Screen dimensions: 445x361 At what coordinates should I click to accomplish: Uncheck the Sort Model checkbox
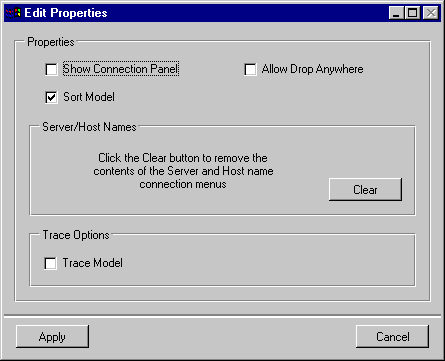(51, 97)
